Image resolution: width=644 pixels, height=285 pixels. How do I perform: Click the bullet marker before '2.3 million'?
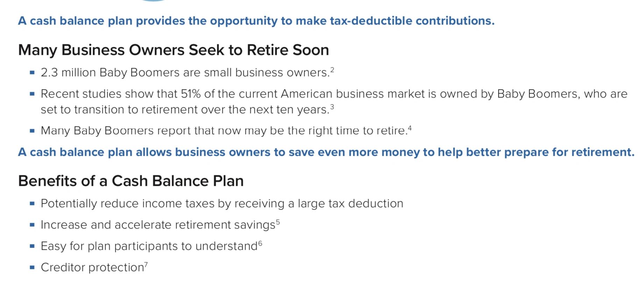(32, 73)
